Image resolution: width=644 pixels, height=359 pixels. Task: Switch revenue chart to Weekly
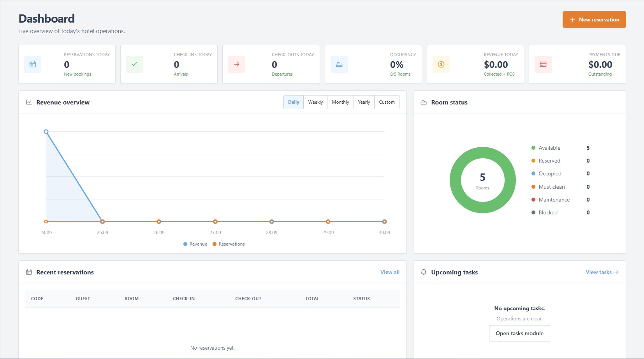[x=315, y=102]
